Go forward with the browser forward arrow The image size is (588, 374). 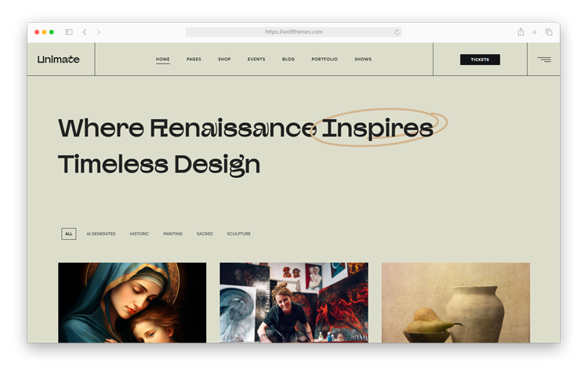click(98, 32)
